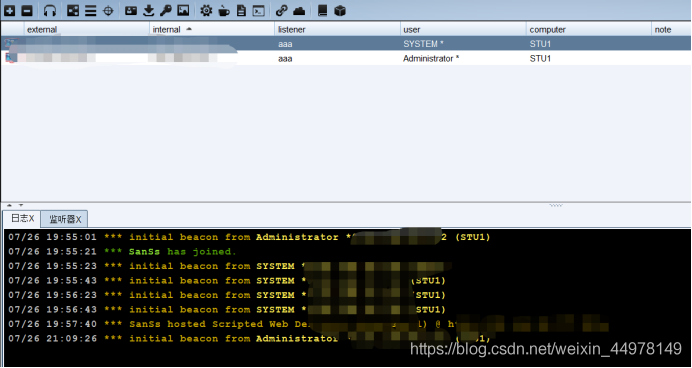
Task: Click listener aaa in SYSTEM row
Action: (286, 44)
